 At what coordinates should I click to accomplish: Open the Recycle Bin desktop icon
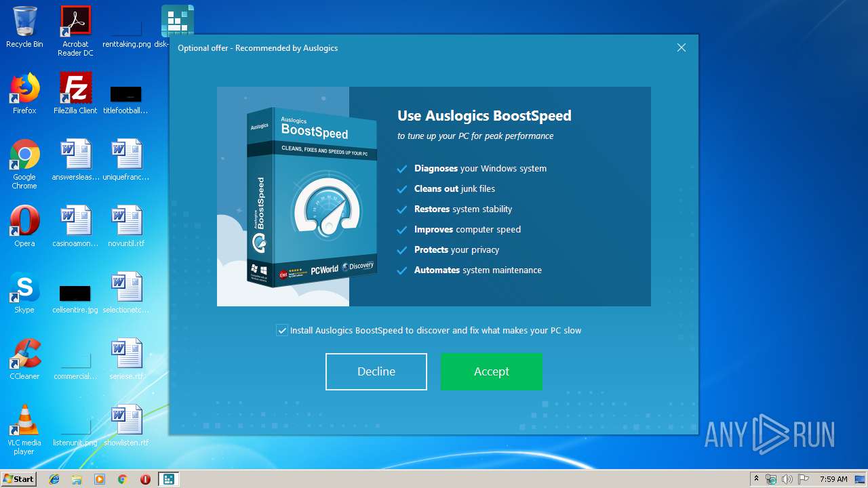[24, 27]
